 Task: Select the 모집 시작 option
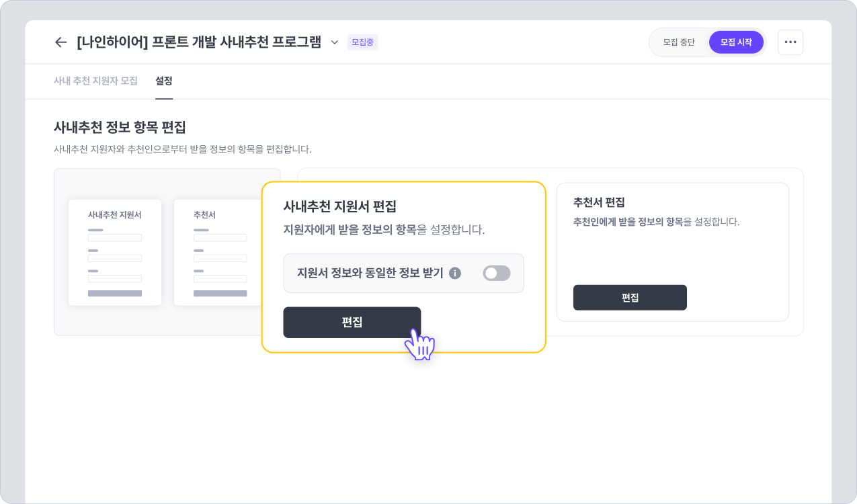(x=736, y=42)
